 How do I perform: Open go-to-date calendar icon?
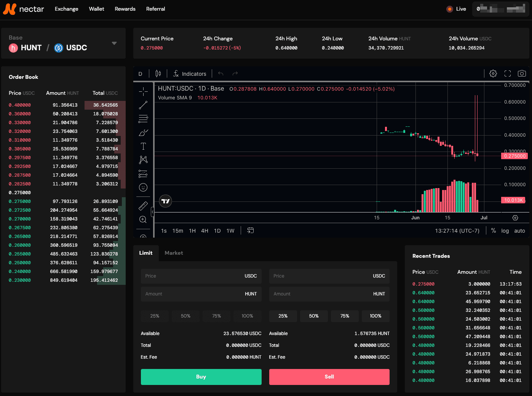(x=250, y=230)
